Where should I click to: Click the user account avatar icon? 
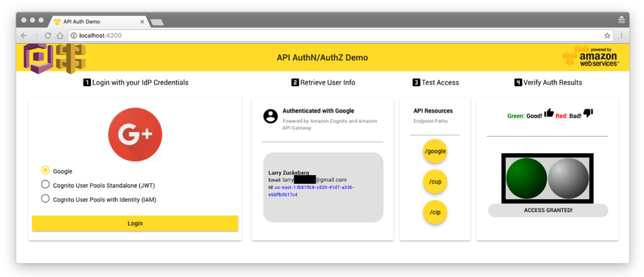point(270,116)
